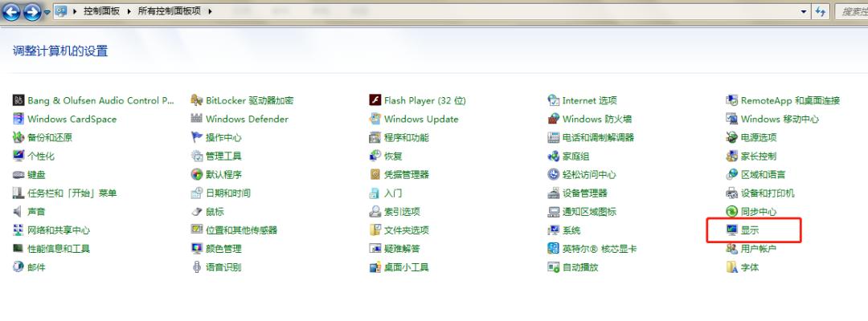Click the Windows 防火墙 icon
Viewport: 868px width, 321px height.
click(x=554, y=119)
